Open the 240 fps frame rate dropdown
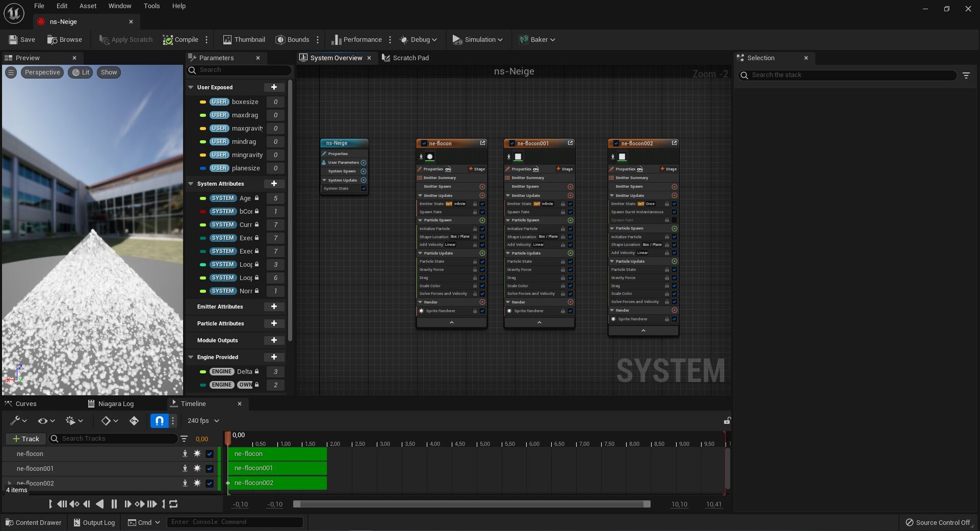Screen dimensions: 980x531 click(203, 421)
